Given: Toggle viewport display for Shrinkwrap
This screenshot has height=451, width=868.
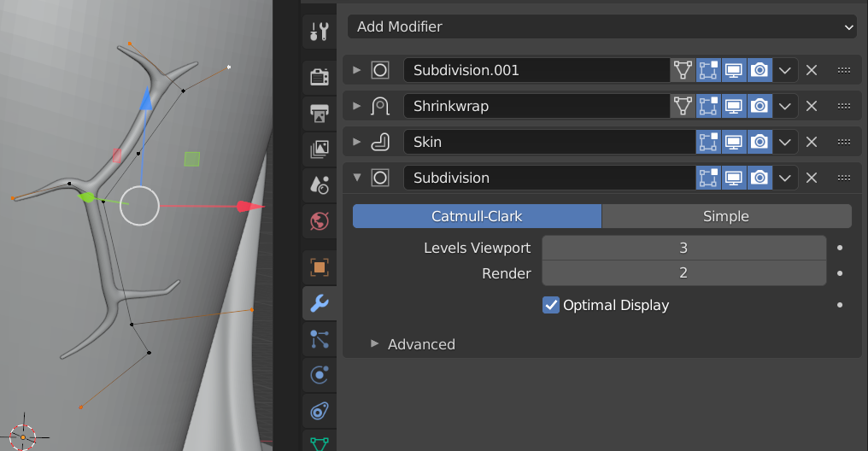Looking at the screenshot, I should 734,106.
